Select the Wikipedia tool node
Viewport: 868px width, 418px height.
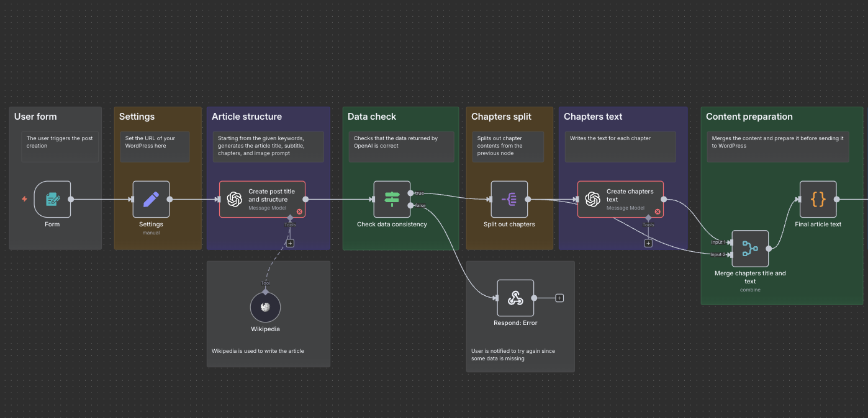click(265, 308)
